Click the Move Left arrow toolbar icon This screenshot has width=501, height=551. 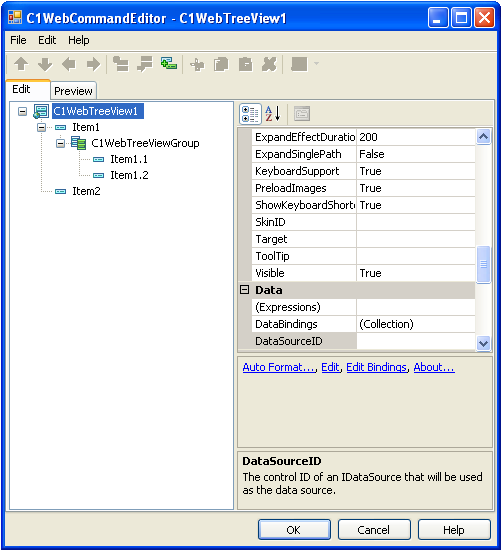click(69, 64)
